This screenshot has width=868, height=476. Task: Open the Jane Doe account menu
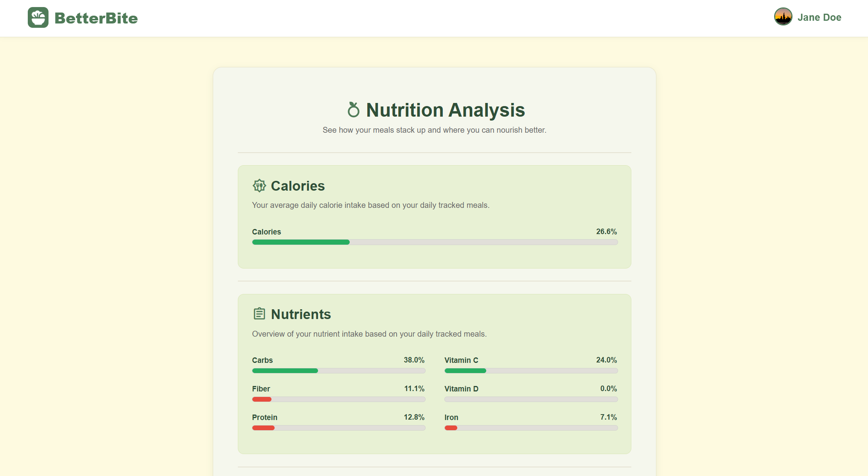819,17
